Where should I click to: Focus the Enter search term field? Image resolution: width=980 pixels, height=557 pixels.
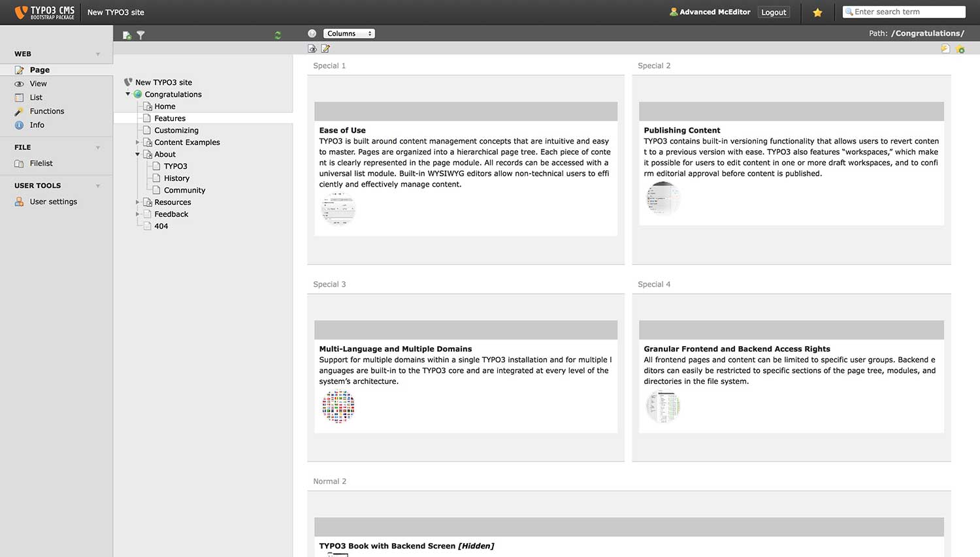click(904, 12)
